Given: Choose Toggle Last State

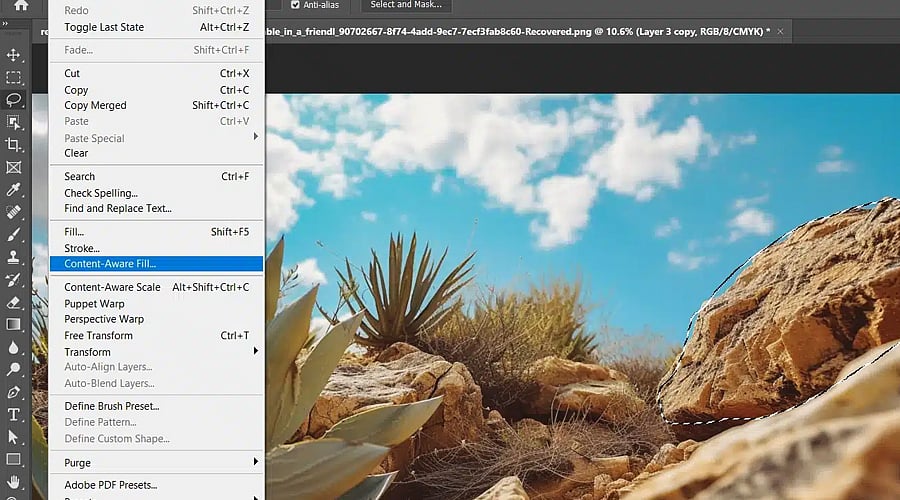Looking at the screenshot, I should 156,27.
